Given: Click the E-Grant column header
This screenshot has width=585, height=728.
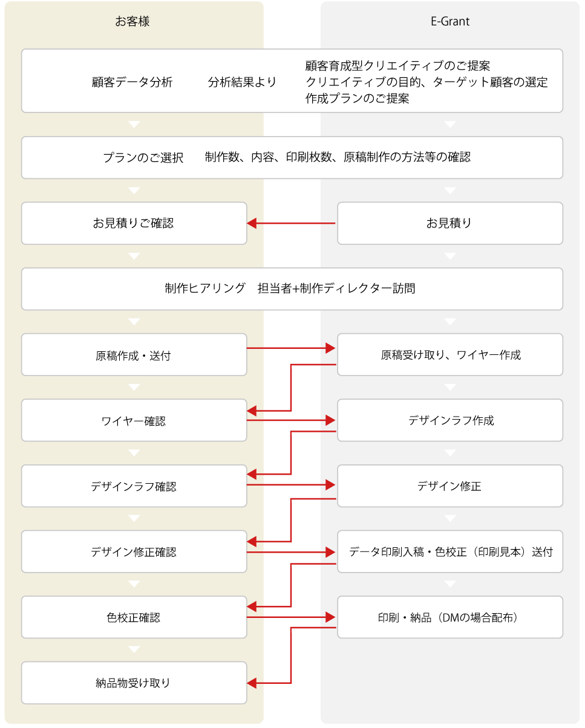Looking at the screenshot, I should click(448, 22).
